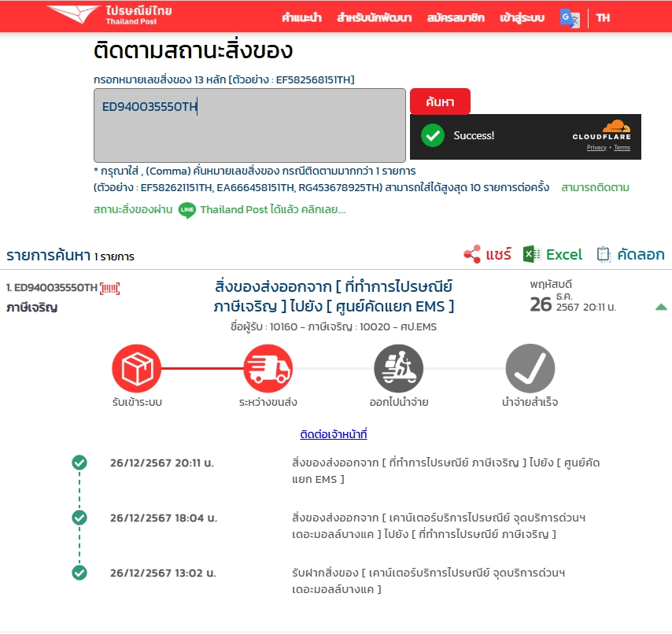Click the green Excel label
This screenshot has height=634, width=672.
point(564,254)
